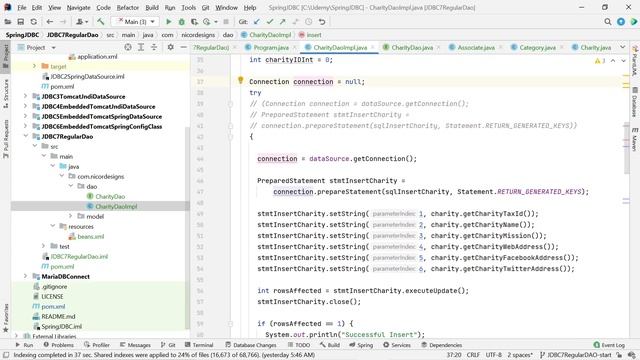This screenshot has height=360, width=640.
Task: Open Project panel settings gear
Action: [171, 47]
